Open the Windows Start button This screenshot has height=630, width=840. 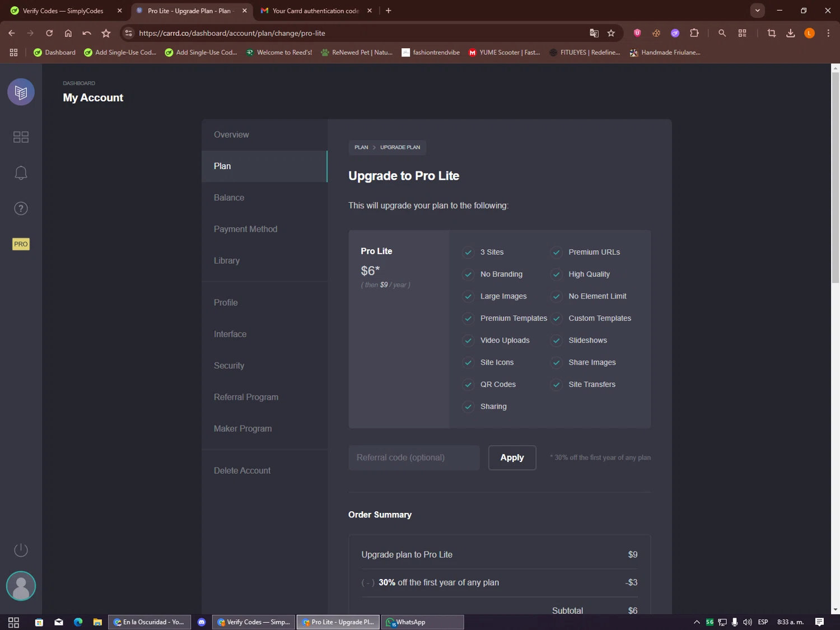[x=14, y=622]
